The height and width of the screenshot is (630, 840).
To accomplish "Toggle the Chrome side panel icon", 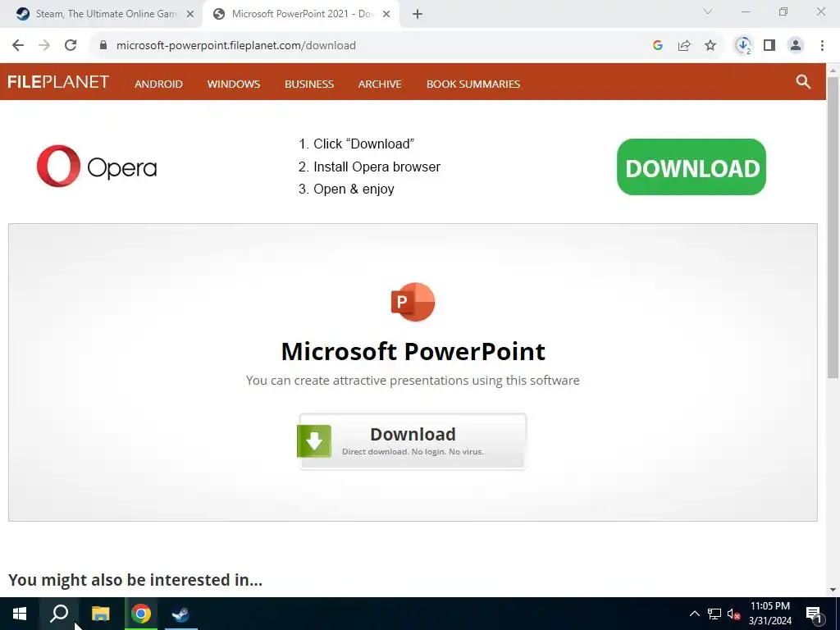I will tap(769, 46).
